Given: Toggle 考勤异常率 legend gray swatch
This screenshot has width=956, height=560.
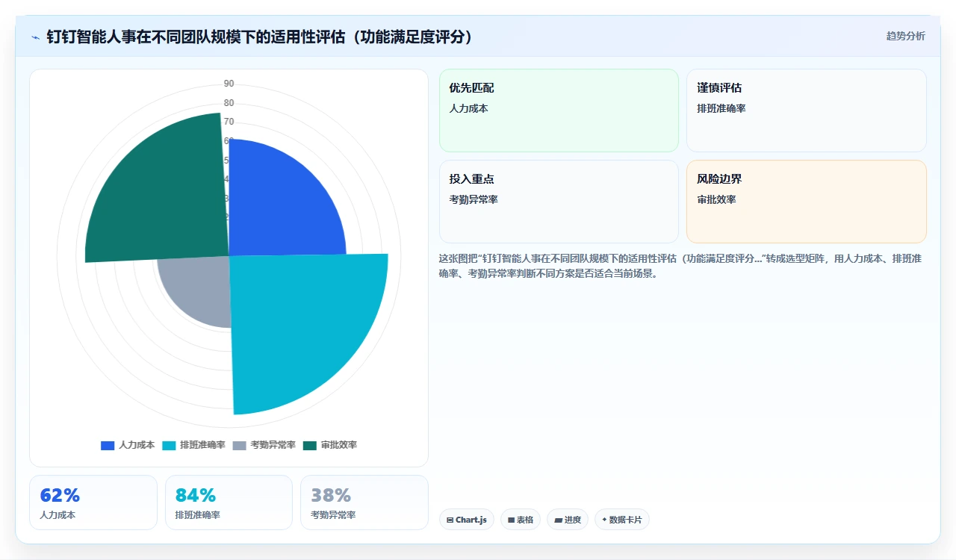Looking at the screenshot, I should (x=239, y=445).
